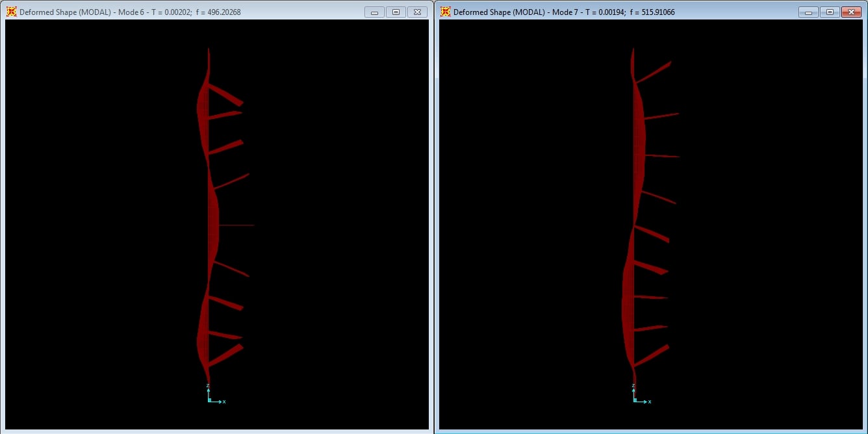Screen dimensions: 868x434
Task: Click the X axis label in Mode 7 view
Action: coord(650,402)
